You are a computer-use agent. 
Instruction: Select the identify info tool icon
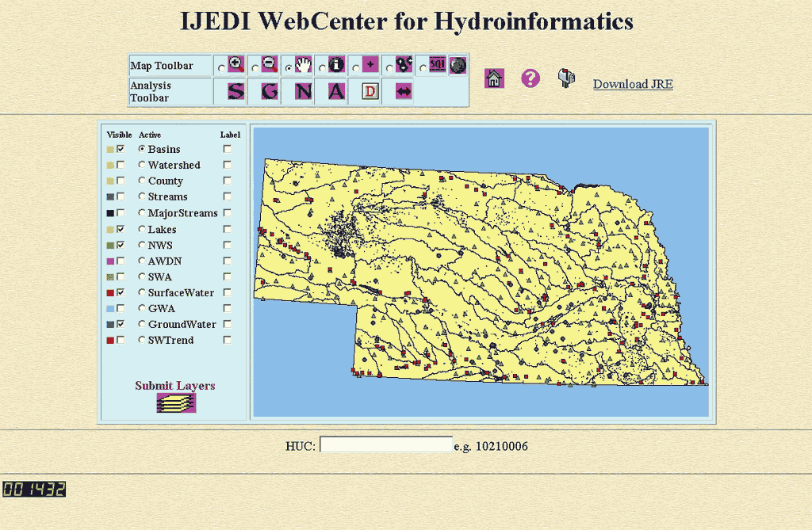[x=336, y=65]
